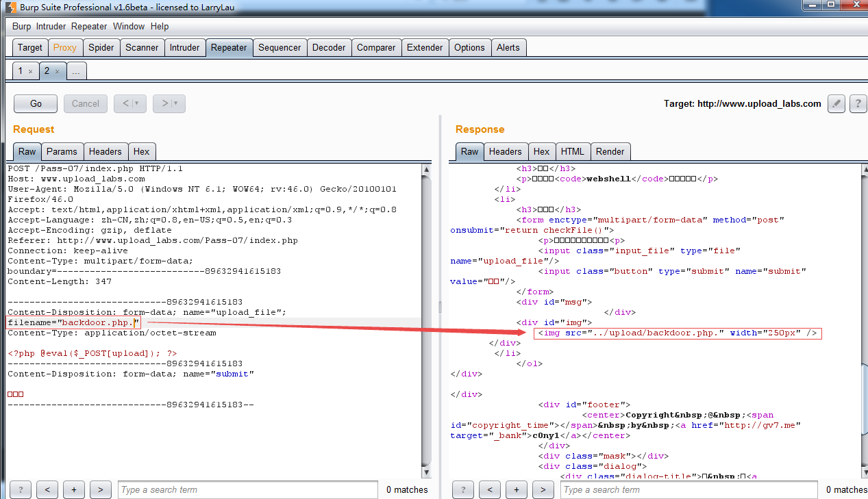Click the filename="backdoor.php." line in request
Viewport: 868px width, 499px height.
[73, 322]
